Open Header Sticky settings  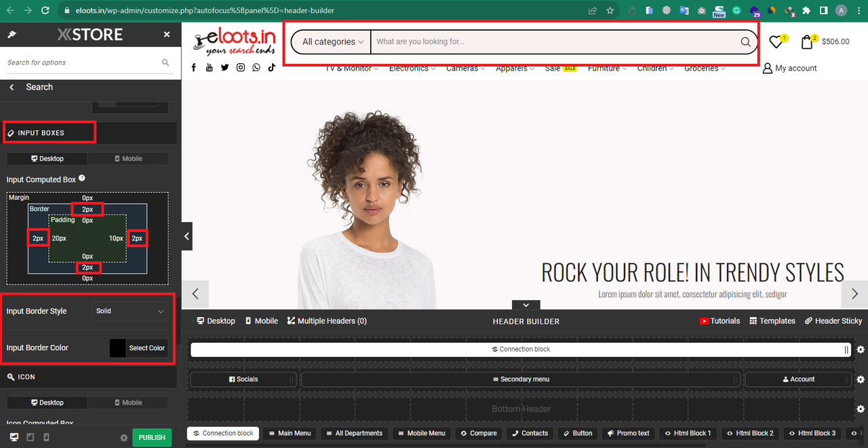[x=833, y=321]
